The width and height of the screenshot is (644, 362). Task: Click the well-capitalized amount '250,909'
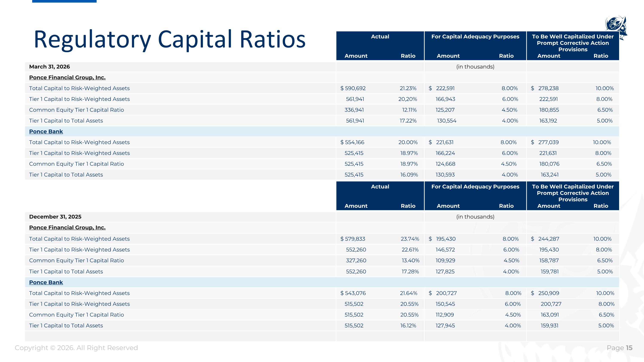pyautogui.click(x=548, y=293)
